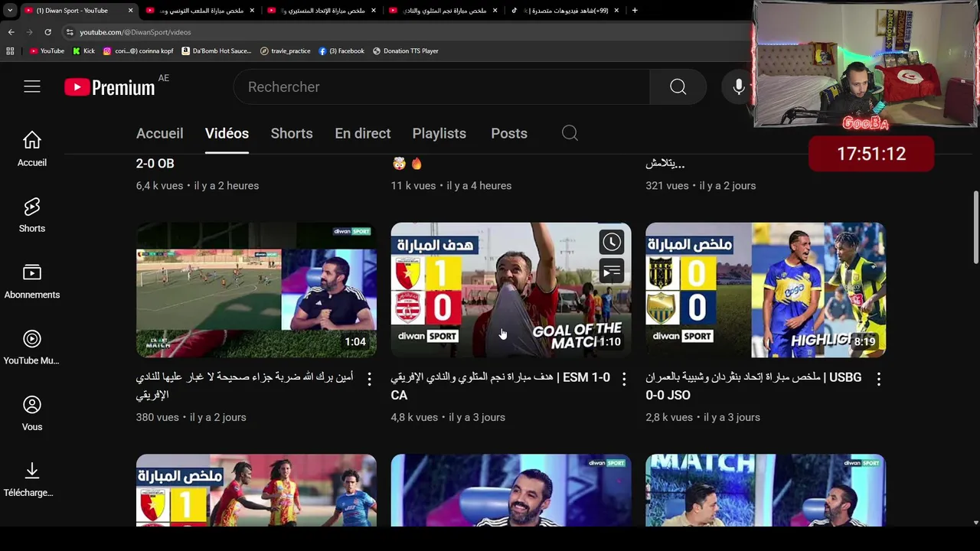The height and width of the screenshot is (551, 980).
Task: Open Accueil in the left sidebar
Action: click(32, 148)
